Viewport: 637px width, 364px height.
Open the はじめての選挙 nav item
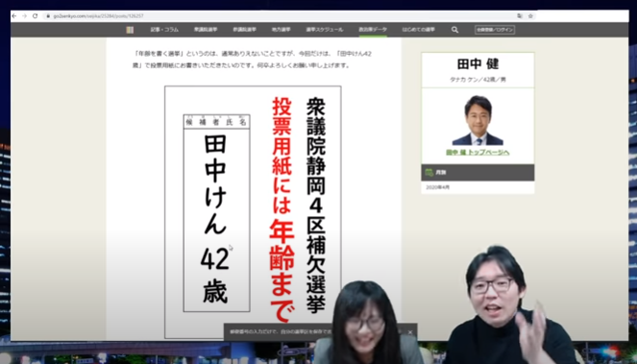click(419, 30)
